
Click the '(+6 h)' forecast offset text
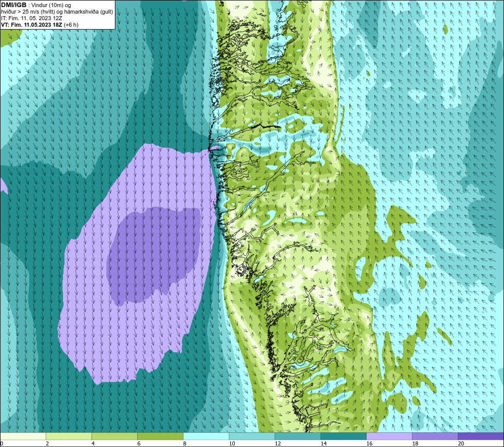71,25
